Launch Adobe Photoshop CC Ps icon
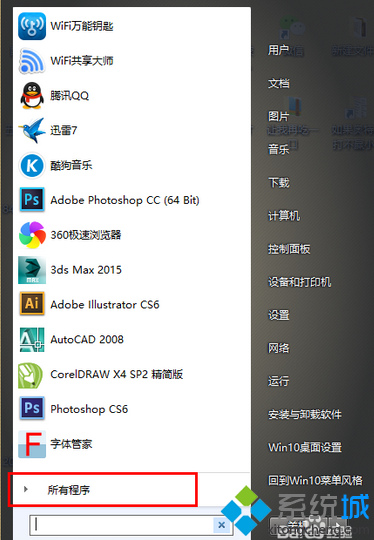 pyautogui.click(x=32, y=200)
